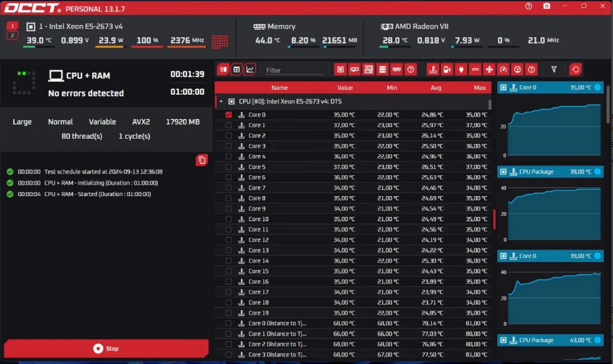
Task: Toggle CPU sensors filter icon
Action: coord(341,70)
